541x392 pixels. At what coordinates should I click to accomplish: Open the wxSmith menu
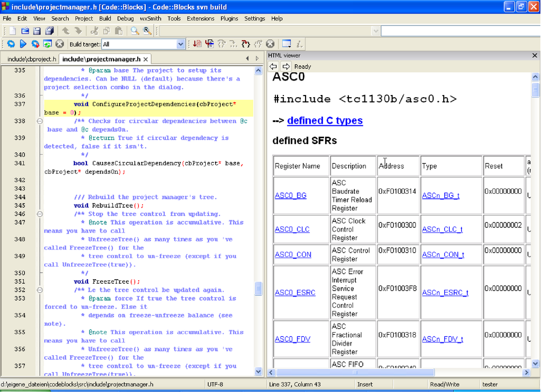point(151,19)
